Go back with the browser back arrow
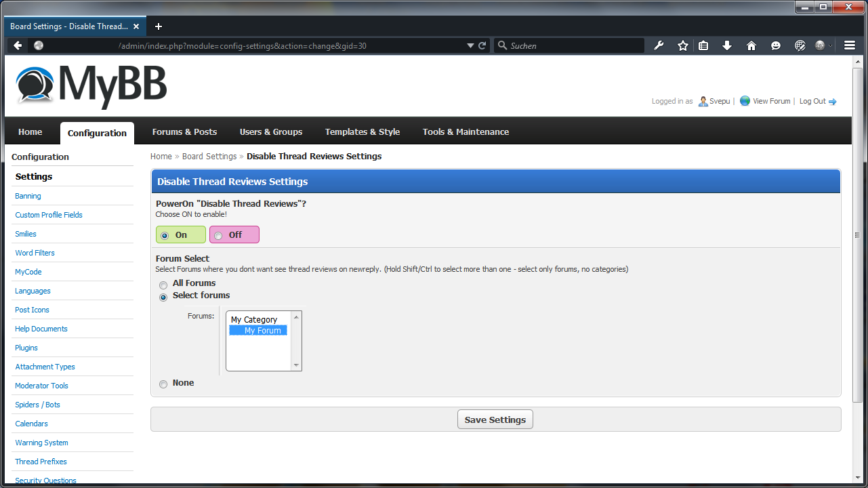 coord(18,45)
